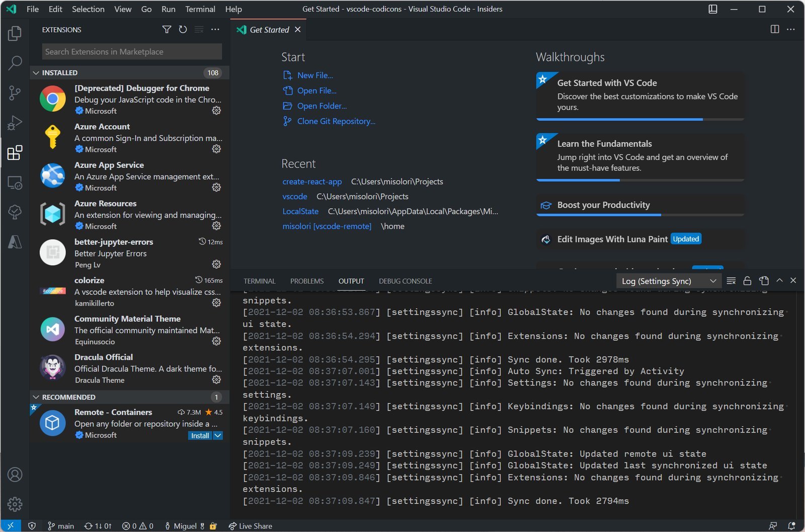Click the Filter Extensions funnel icon
The image size is (805, 532).
pos(167,30)
